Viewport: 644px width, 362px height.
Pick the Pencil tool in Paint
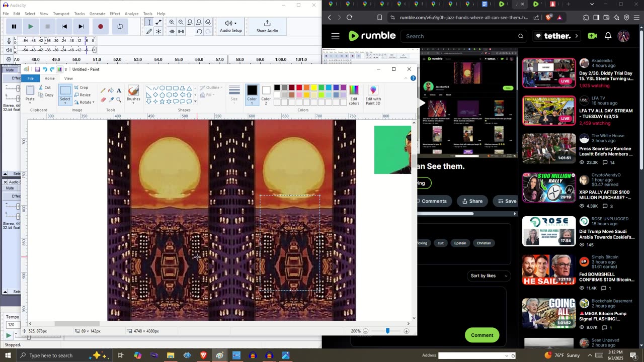coord(103,90)
